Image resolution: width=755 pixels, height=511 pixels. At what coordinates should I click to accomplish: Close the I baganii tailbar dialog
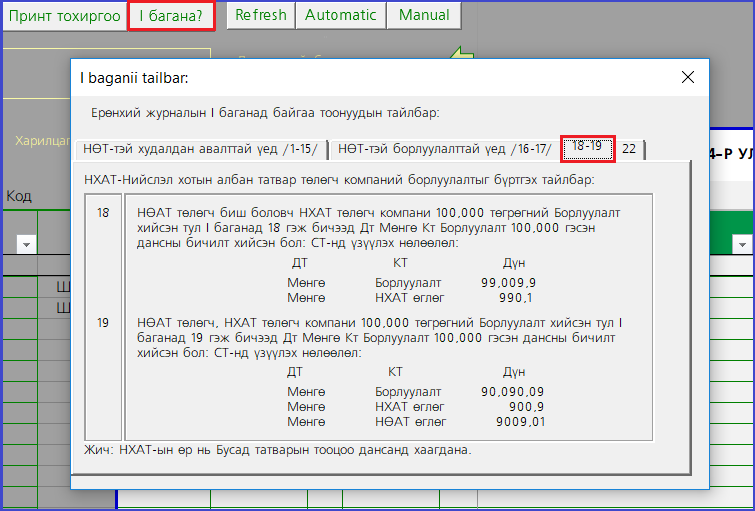click(x=687, y=78)
